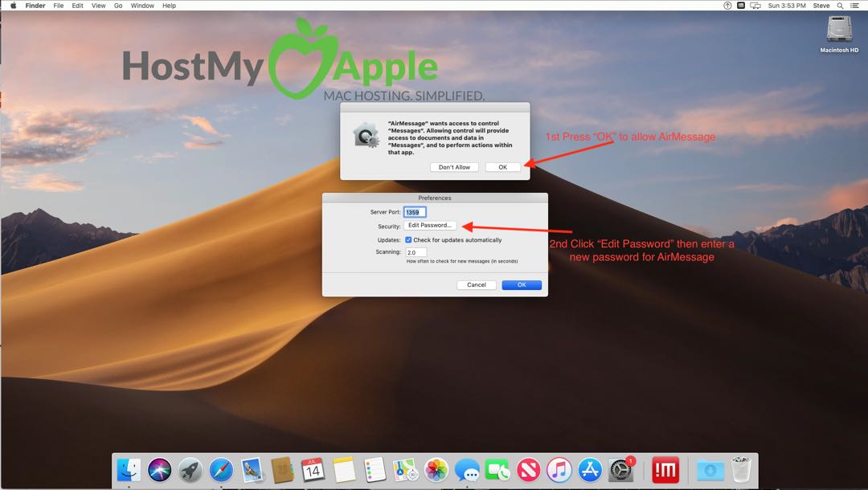The width and height of the screenshot is (868, 490).
Task: Open the File menu
Action: (x=59, y=6)
